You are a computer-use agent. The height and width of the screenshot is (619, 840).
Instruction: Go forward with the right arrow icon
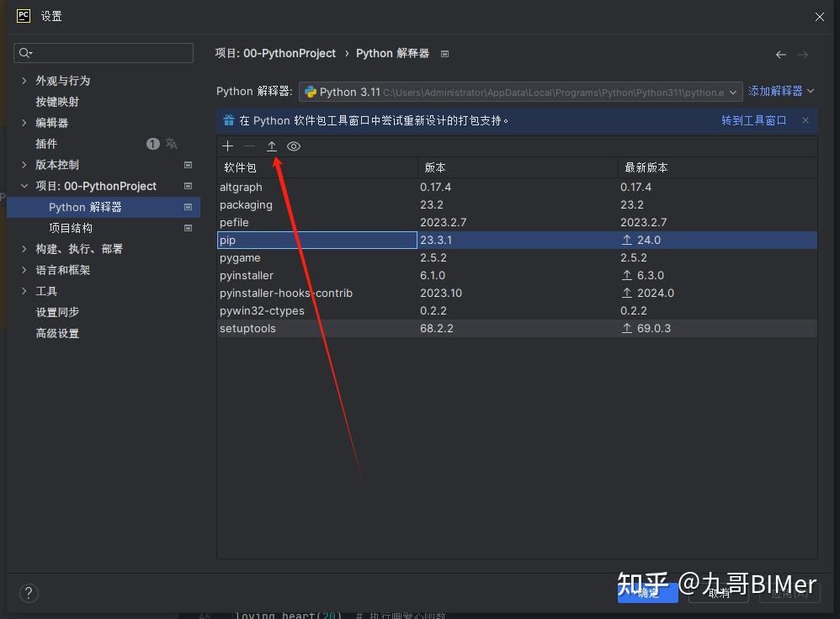(802, 55)
